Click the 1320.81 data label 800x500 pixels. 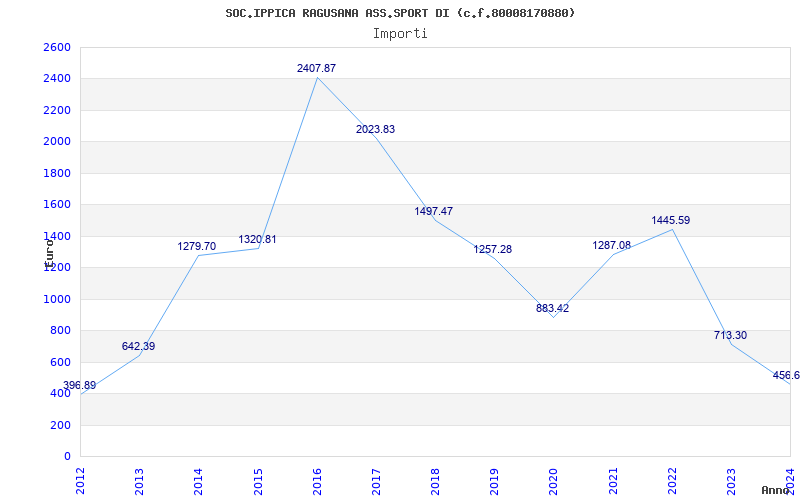(257, 239)
